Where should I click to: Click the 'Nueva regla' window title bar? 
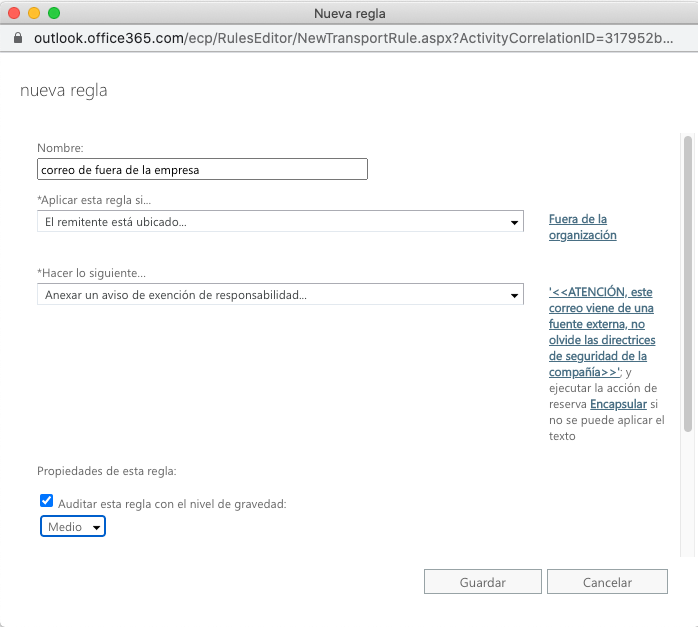coord(349,13)
